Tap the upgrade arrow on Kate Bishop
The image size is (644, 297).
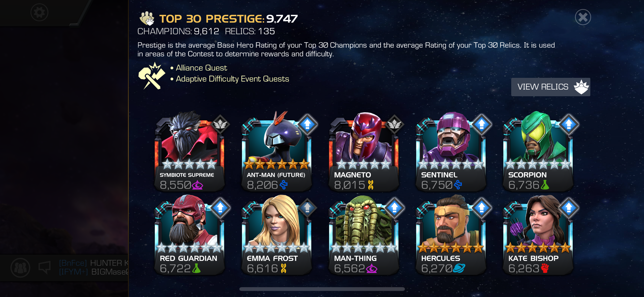pos(569,208)
